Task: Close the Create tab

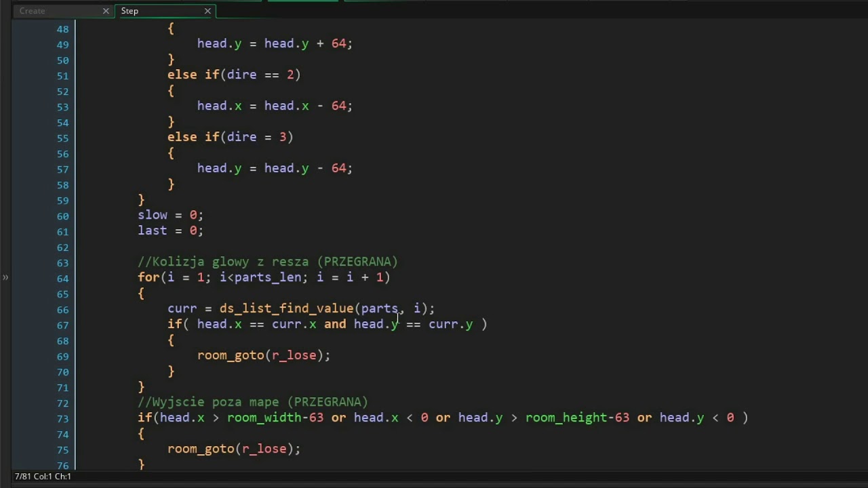Action: (106, 11)
